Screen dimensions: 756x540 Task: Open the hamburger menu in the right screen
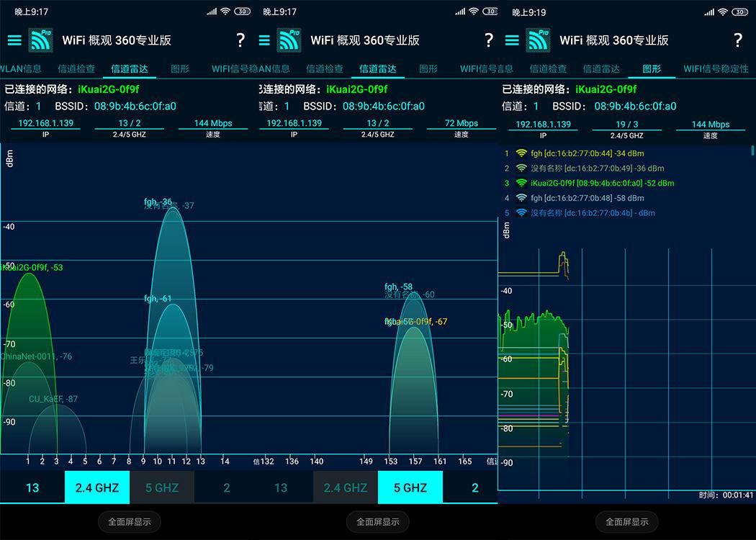512,40
